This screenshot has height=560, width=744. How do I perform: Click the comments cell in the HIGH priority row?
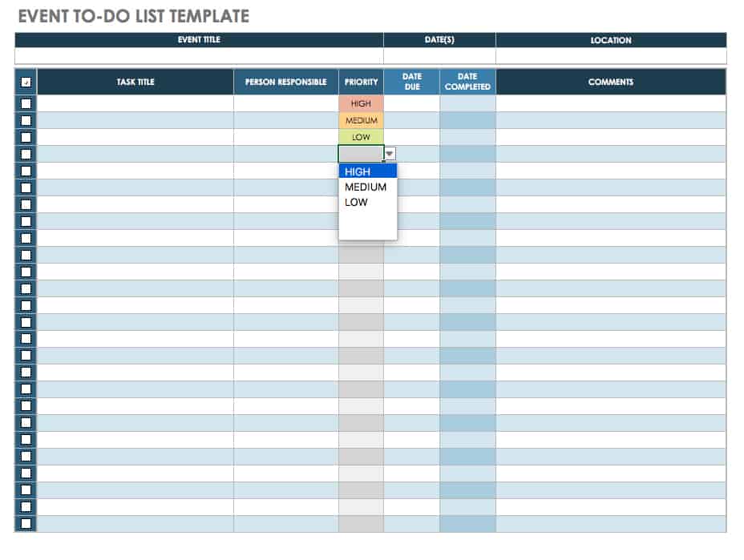pyautogui.click(x=611, y=103)
